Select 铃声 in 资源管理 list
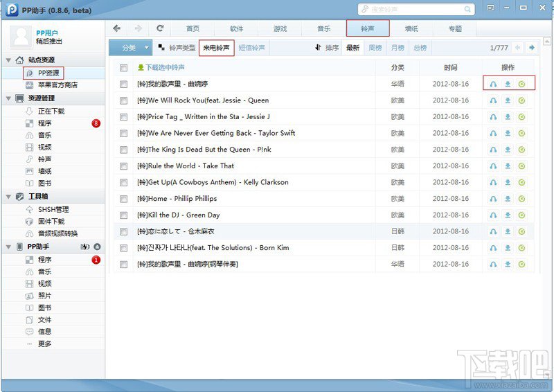554x392 pixels. [44, 159]
